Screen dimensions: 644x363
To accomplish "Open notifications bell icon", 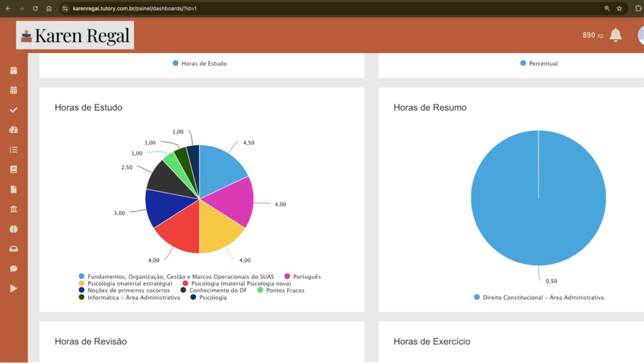I will pos(615,35).
